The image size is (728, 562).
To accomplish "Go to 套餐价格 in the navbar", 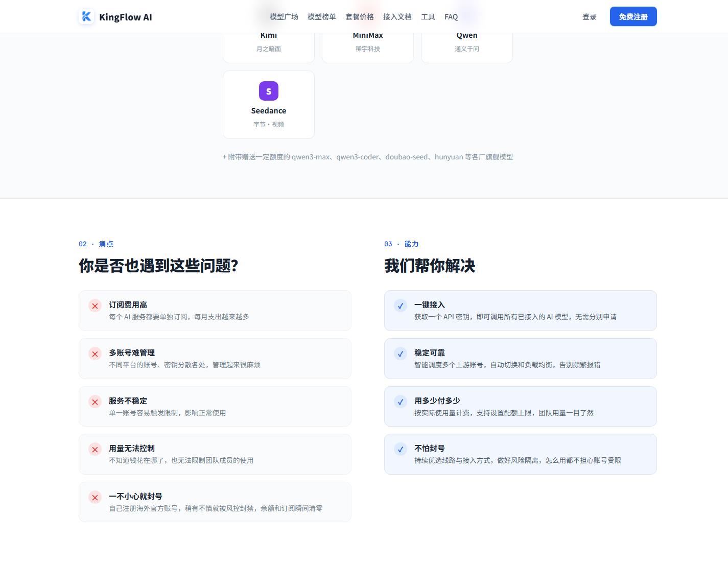I will (x=360, y=17).
